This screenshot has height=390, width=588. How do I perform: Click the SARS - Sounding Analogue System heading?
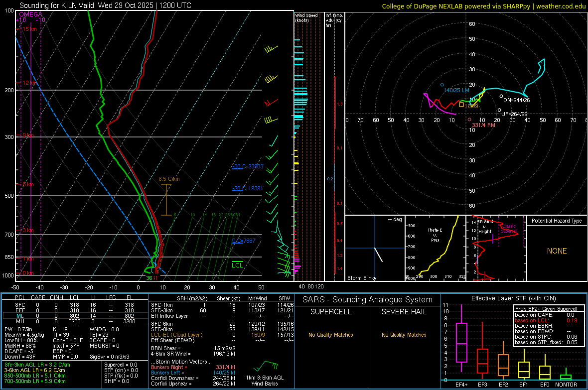pos(367,300)
